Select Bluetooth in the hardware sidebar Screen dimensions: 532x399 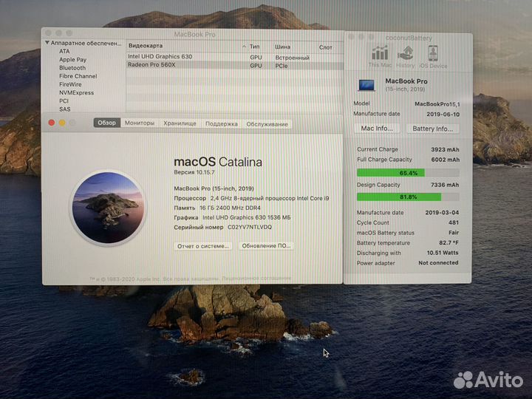point(72,68)
